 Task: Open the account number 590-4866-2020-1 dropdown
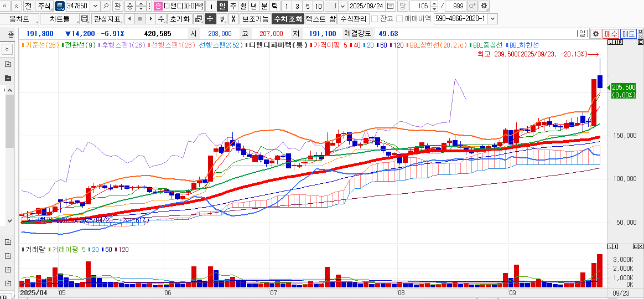click(x=492, y=19)
